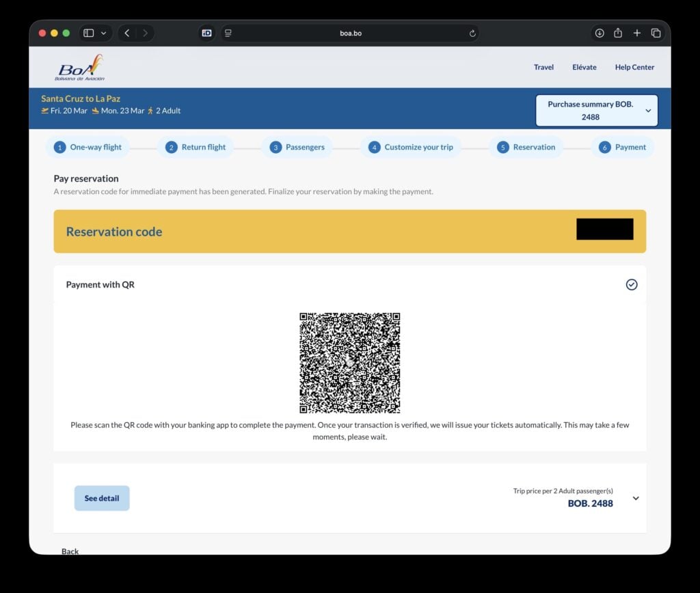Go back to the previous page
This screenshot has width=700, height=593.
coord(127,33)
